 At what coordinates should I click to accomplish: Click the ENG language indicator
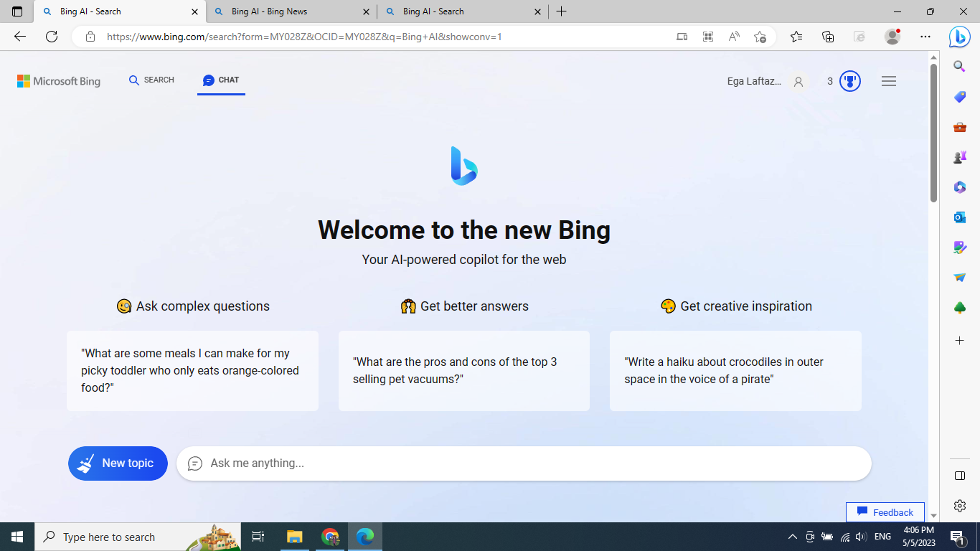(x=882, y=537)
